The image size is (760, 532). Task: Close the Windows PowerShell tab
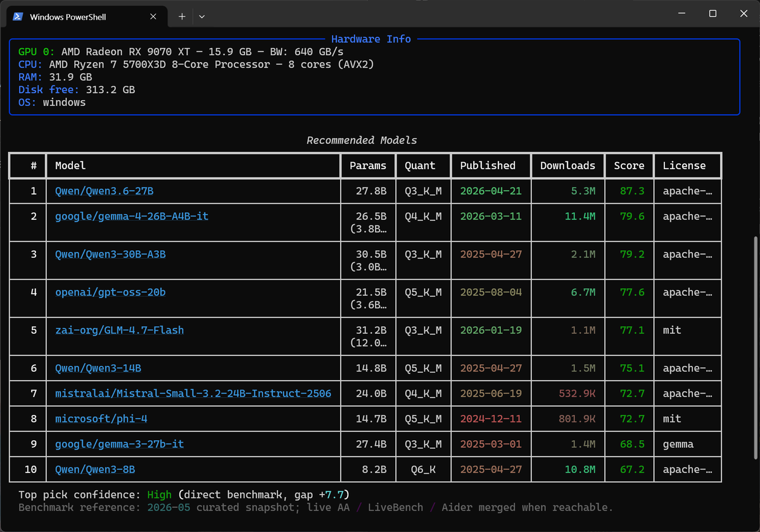click(x=155, y=17)
